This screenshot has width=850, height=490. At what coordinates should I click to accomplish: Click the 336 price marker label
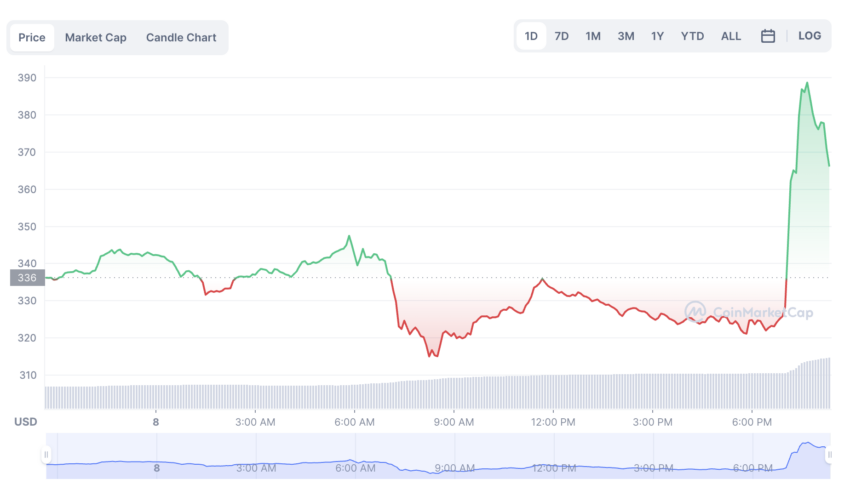[x=27, y=278]
